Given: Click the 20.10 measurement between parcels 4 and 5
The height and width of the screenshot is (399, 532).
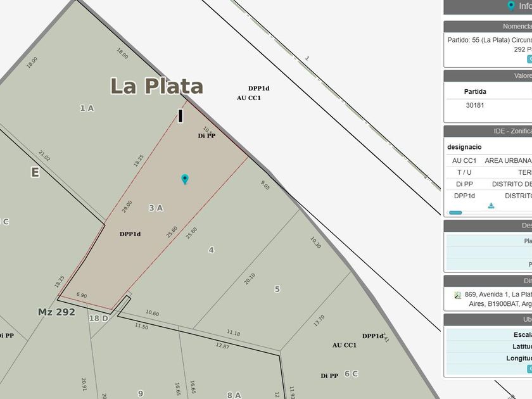Looking at the screenshot, I should (250, 279).
